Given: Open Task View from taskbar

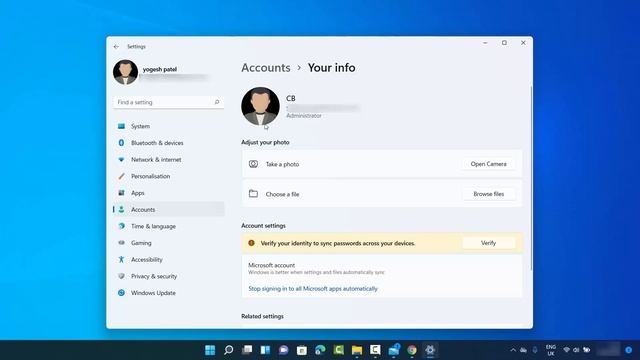Looking at the screenshot, I should pos(247,350).
